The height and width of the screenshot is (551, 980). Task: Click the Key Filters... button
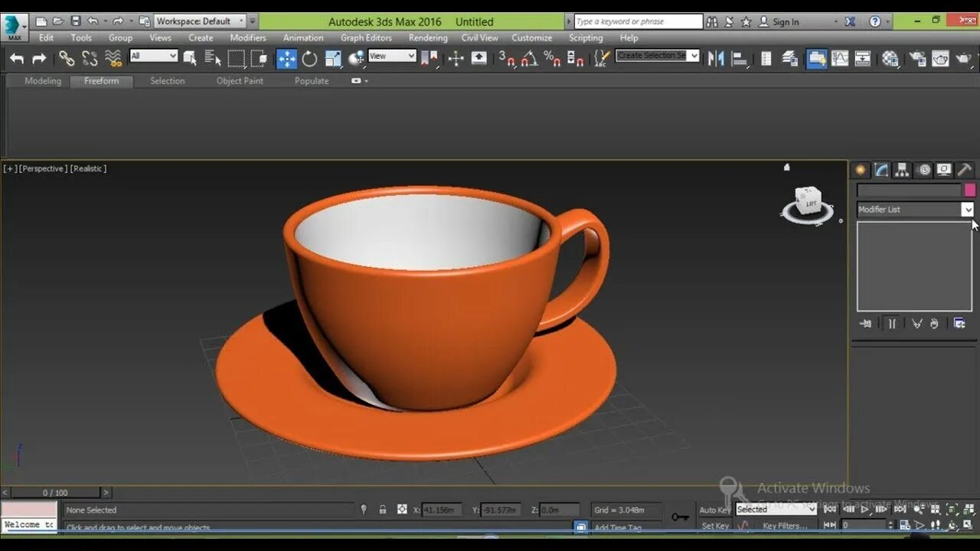(x=784, y=526)
